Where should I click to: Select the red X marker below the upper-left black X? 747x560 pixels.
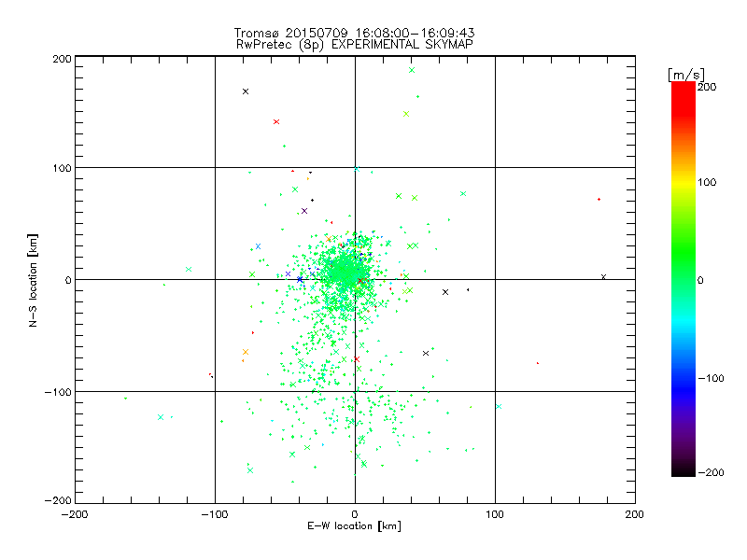coord(276,122)
